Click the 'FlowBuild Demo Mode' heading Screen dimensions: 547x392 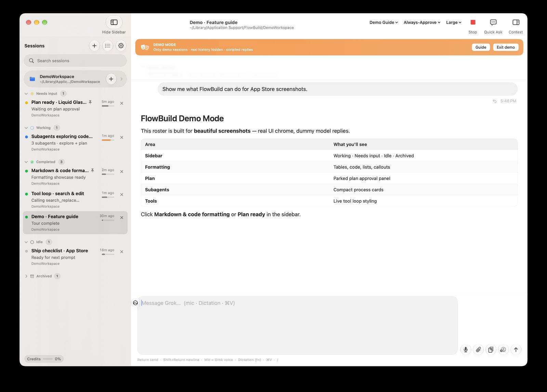tap(182, 119)
